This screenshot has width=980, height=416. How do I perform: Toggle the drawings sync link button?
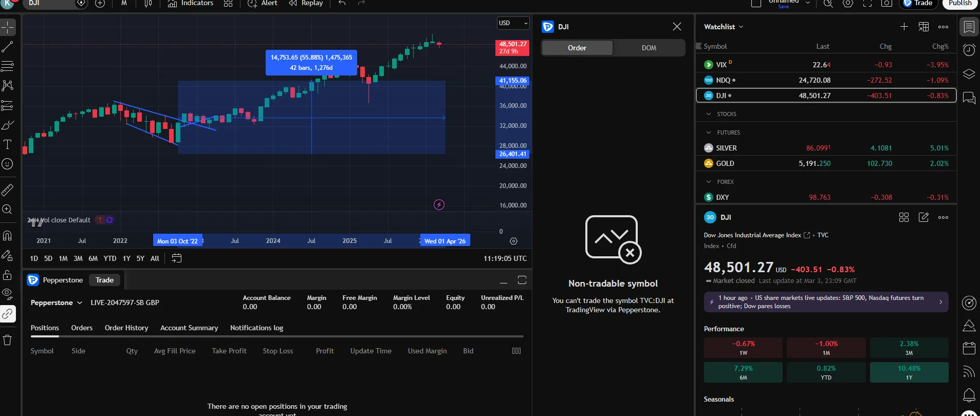[x=8, y=314]
